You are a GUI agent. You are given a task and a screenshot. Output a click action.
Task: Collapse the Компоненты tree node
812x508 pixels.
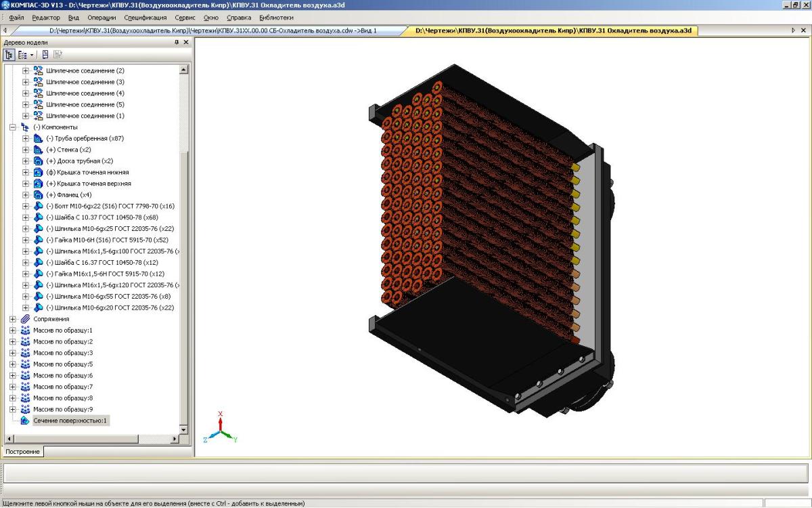(x=13, y=127)
